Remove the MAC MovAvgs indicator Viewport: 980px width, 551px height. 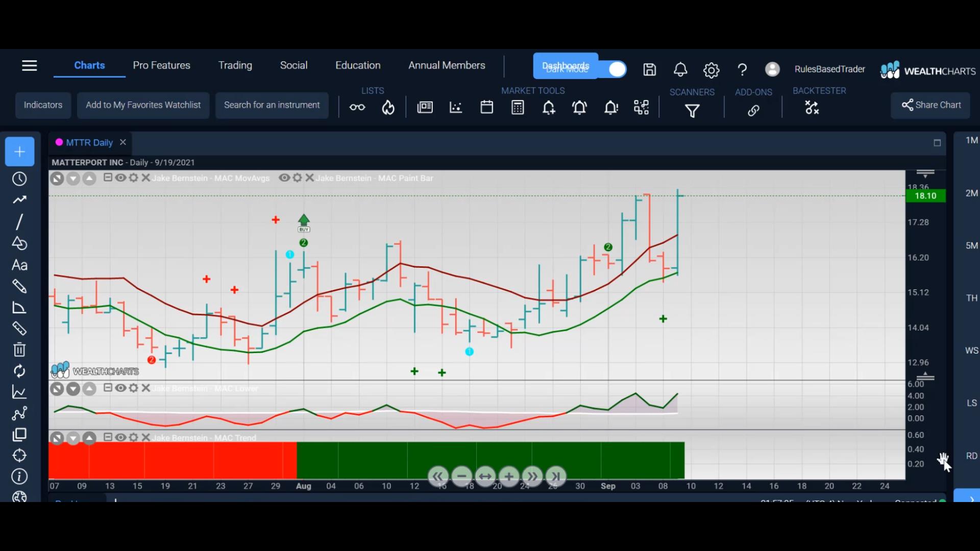(x=145, y=178)
